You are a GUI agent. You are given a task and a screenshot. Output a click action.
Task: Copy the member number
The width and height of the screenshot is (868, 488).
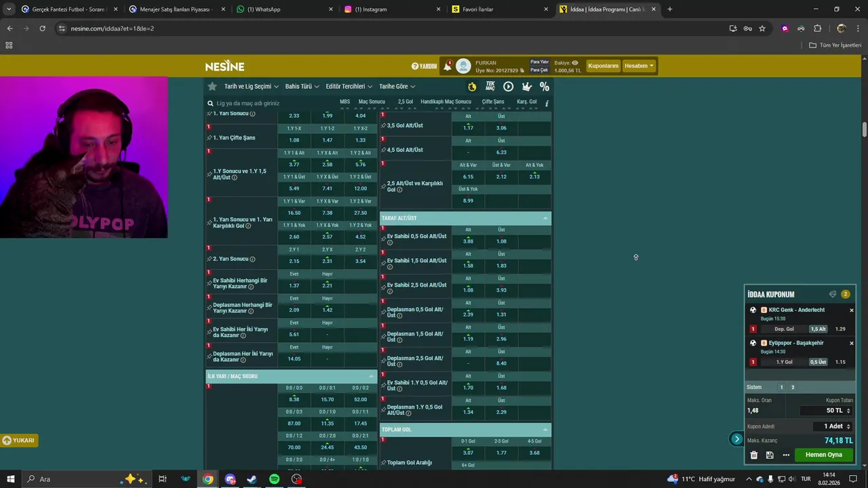pos(521,70)
